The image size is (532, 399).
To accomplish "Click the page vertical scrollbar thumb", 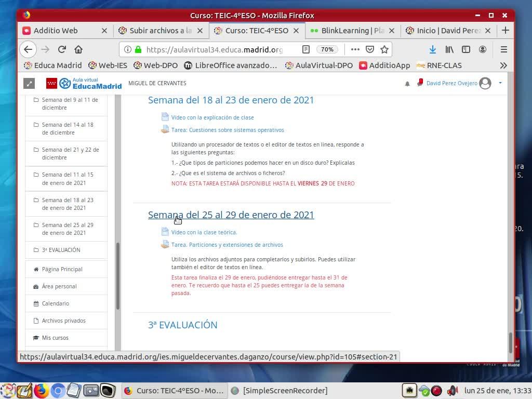I will tap(510, 343).
